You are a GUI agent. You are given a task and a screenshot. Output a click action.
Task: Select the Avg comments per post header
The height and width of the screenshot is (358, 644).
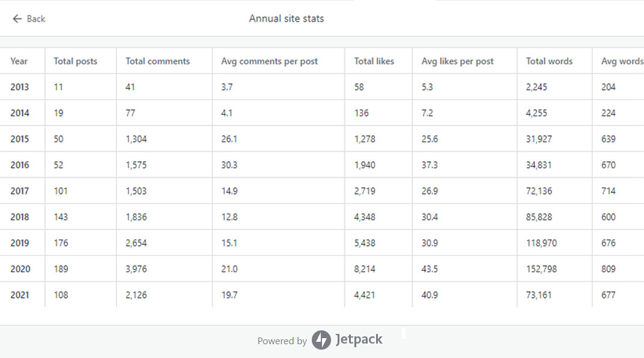click(x=269, y=61)
